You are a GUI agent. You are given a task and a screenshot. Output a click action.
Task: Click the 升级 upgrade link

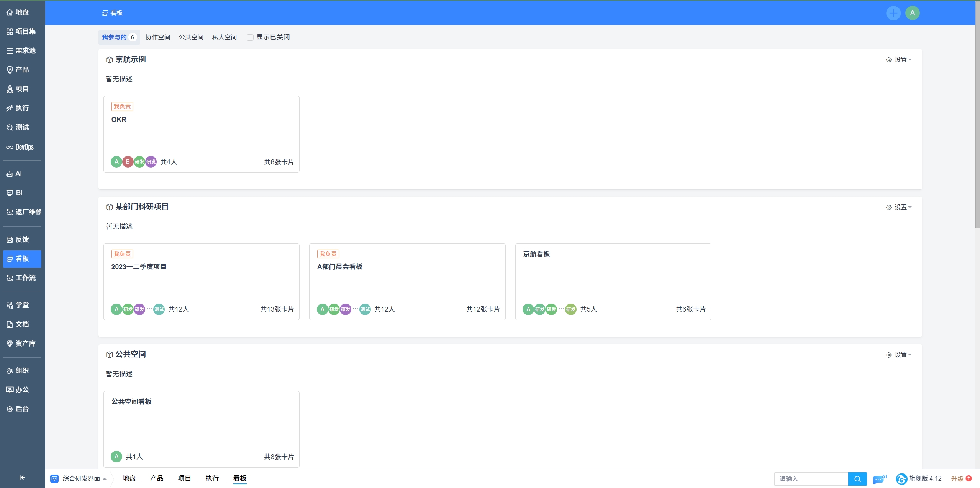[957, 479]
